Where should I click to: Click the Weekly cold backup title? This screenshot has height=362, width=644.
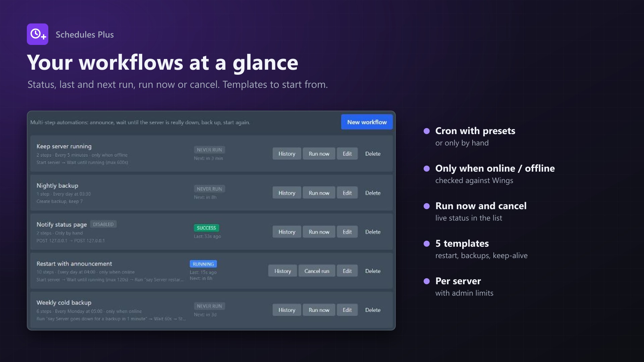(64, 302)
